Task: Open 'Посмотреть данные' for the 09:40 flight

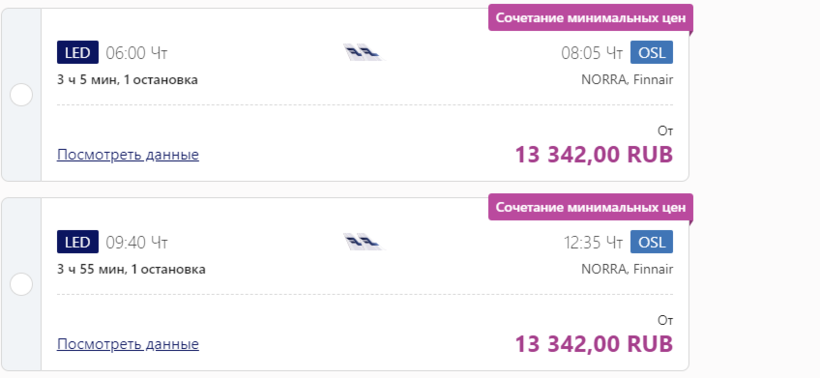Action: (128, 344)
